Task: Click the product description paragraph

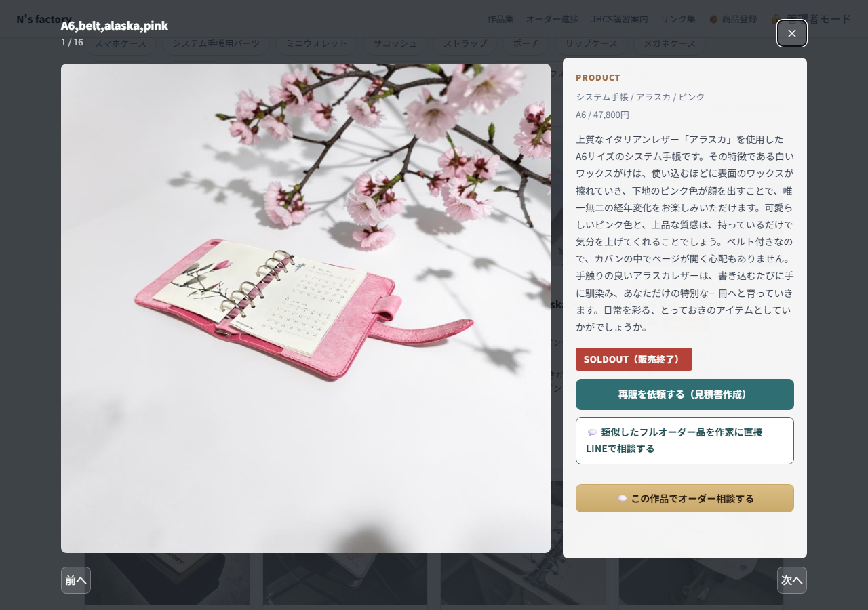Action: pos(685,233)
